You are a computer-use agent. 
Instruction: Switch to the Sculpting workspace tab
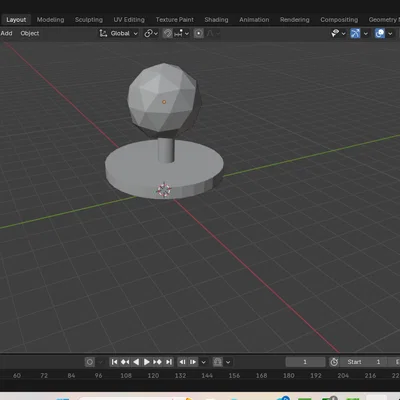click(89, 20)
